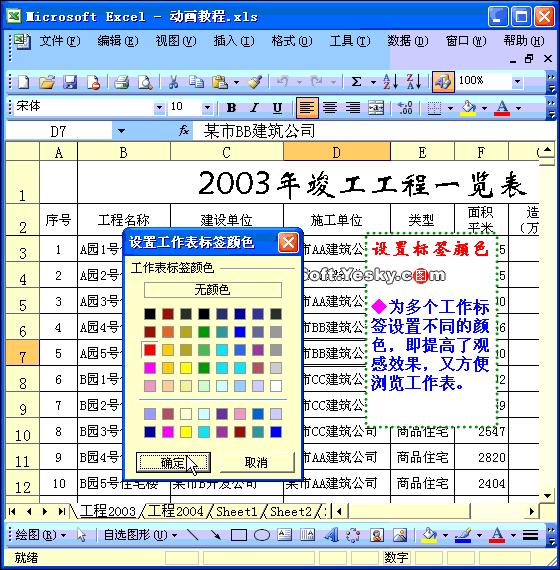Screen dimensions: 560x570
Task: Open the 格式(O) menu
Action: click(292, 41)
